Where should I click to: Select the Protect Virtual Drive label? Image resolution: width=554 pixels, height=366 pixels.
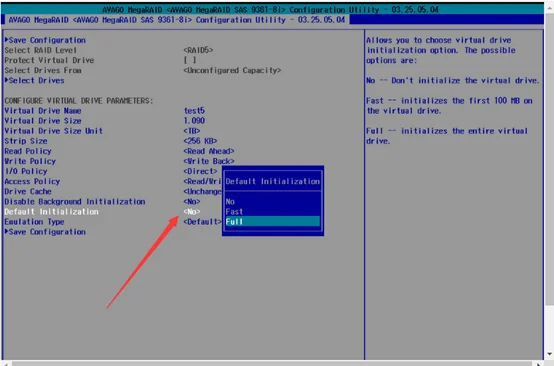[x=49, y=60]
